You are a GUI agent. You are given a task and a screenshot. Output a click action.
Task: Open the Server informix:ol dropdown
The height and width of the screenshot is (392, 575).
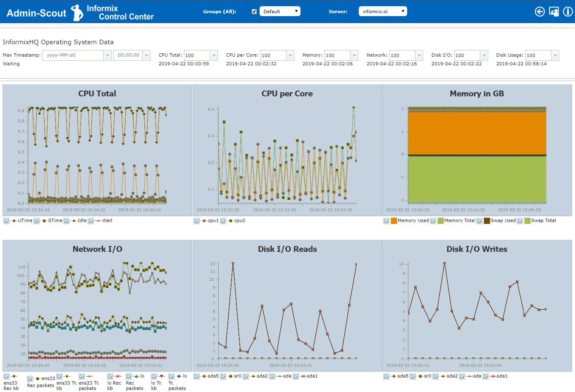(383, 12)
